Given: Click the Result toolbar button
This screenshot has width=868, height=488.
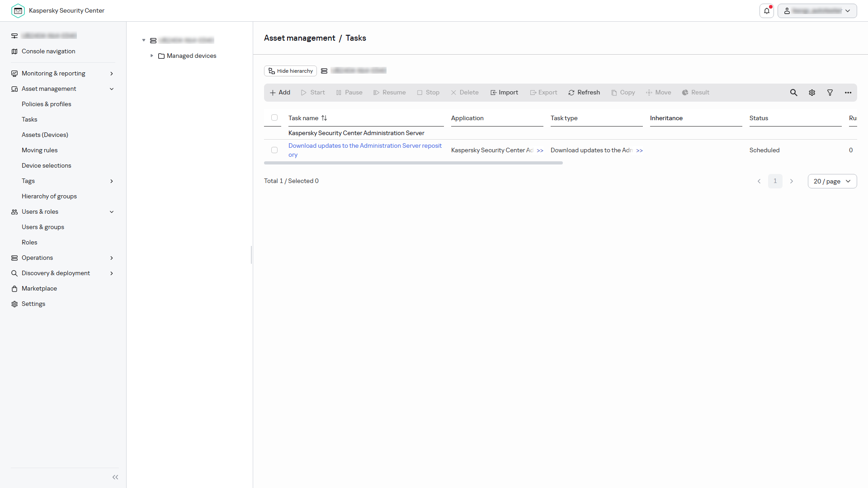Looking at the screenshot, I should click(x=696, y=93).
